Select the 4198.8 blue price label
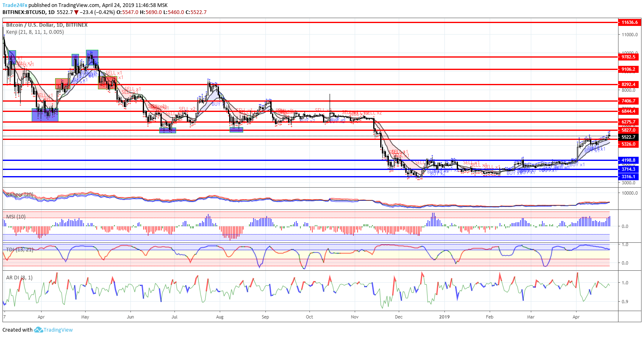 628,160
